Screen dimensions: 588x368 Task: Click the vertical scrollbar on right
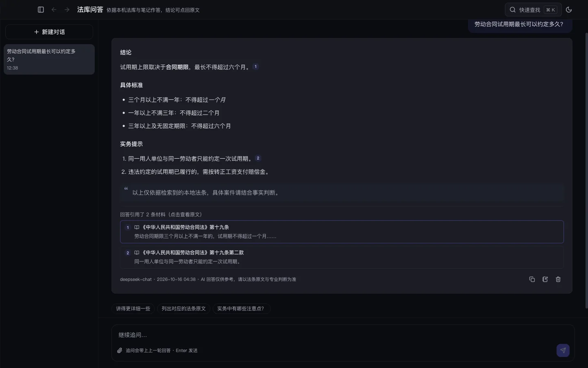tap(586, 170)
